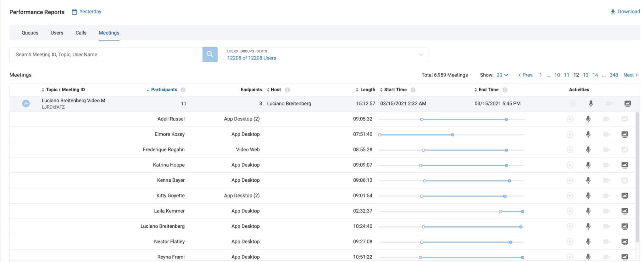Viewport: 644px width, 262px height.
Task: Click screen share icon for Elmore Kozey
Action: click(x=625, y=134)
